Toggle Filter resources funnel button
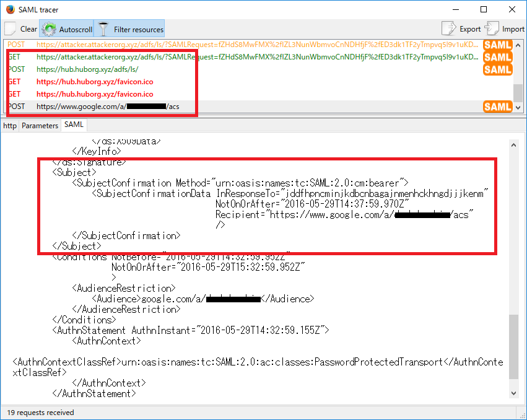Viewport: 527px width, 420px height. point(129,29)
